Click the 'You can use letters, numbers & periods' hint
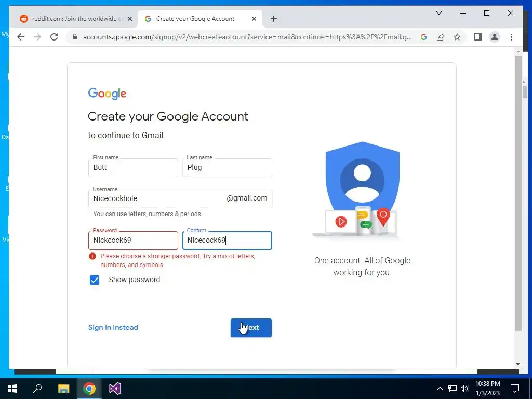The height and width of the screenshot is (399, 532). [147, 214]
